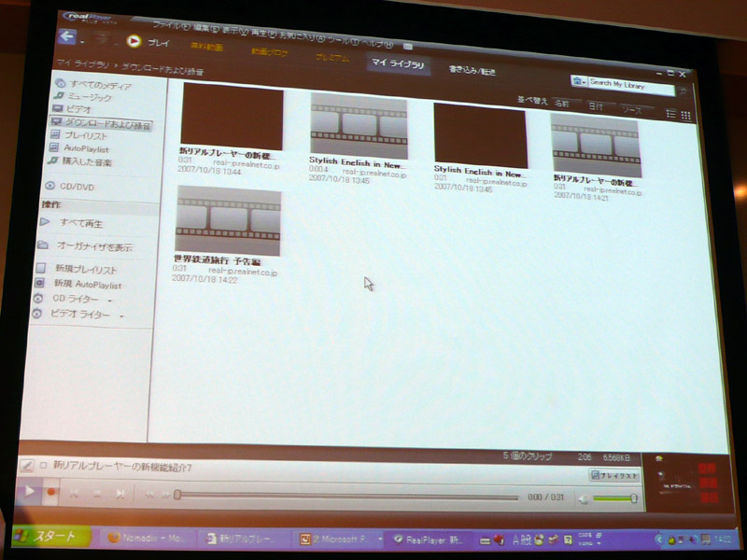Switch to Nomadix Mozilla Firefox taskbar item
Image resolution: width=747 pixels, height=560 pixels.
(146, 539)
